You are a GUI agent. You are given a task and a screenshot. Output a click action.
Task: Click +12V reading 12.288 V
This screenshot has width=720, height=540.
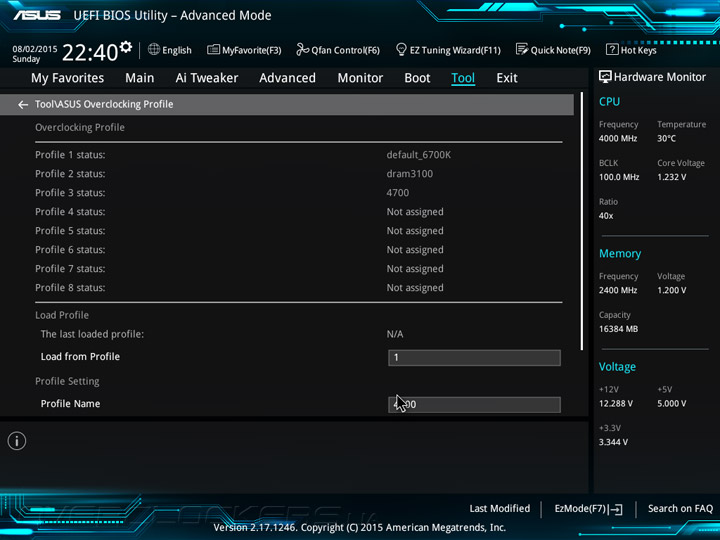pyautogui.click(x=616, y=403)
